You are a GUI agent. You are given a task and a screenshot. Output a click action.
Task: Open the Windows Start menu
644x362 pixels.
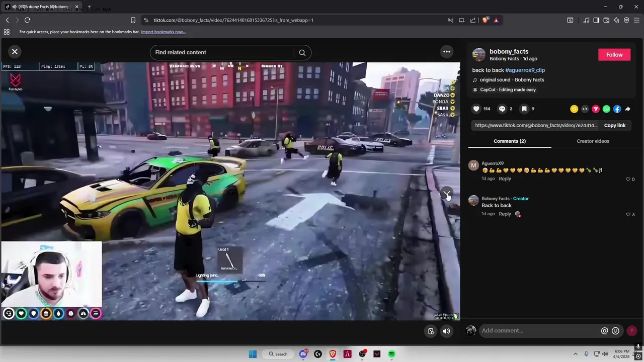pos(253,354)
